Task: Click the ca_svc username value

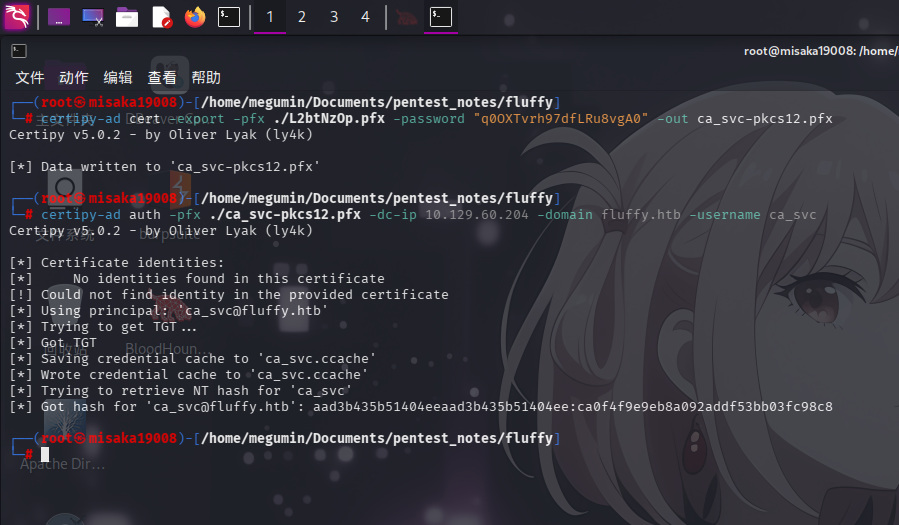Action: coord(792,215)
